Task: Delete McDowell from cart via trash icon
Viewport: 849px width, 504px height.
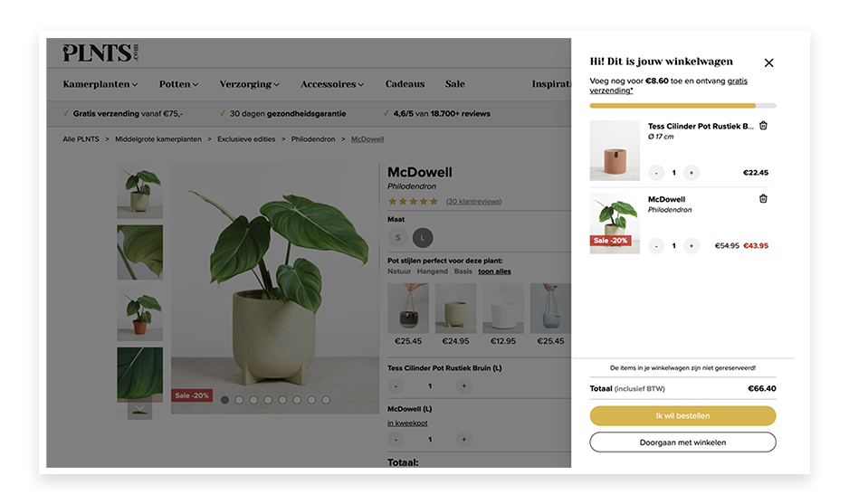Action: [x=763, y=199]
